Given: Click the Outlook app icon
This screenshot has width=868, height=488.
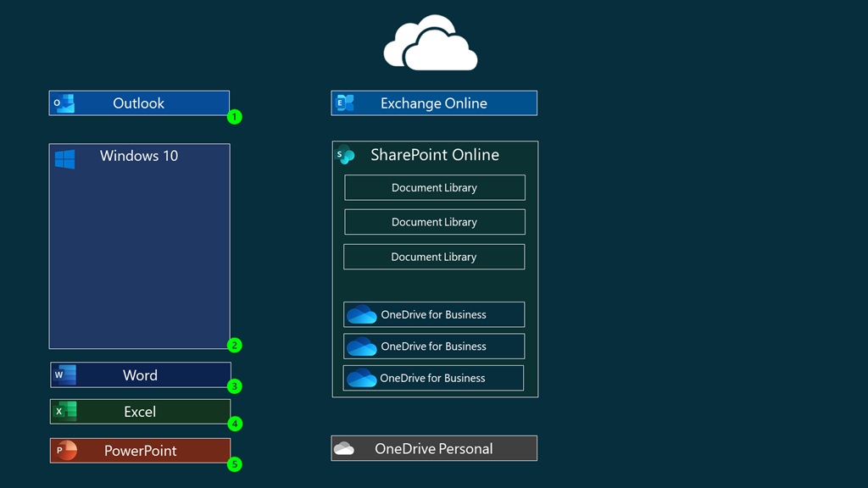Looking at the screenshot, I should pos(64,103).
